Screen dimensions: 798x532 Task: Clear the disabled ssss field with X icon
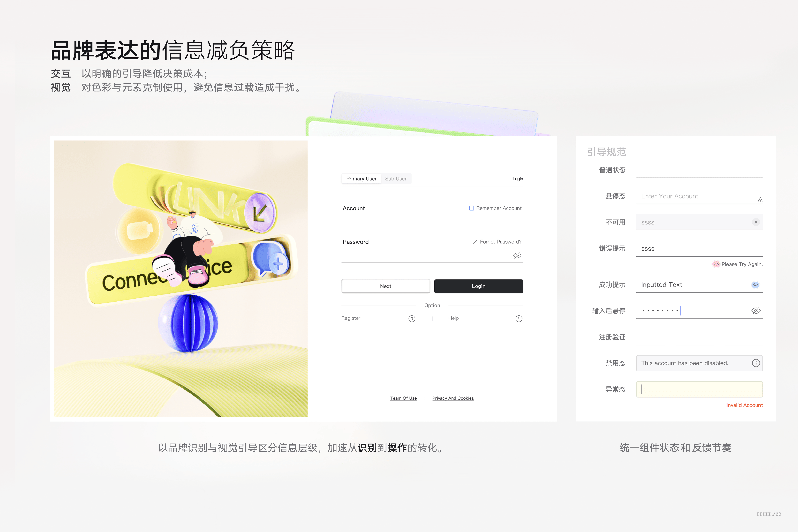click(756, 222)
